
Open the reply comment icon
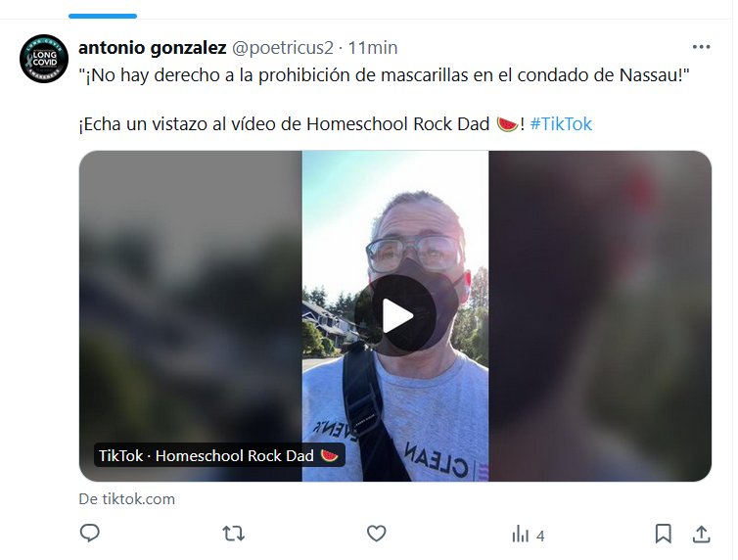(x=89, y=534)
